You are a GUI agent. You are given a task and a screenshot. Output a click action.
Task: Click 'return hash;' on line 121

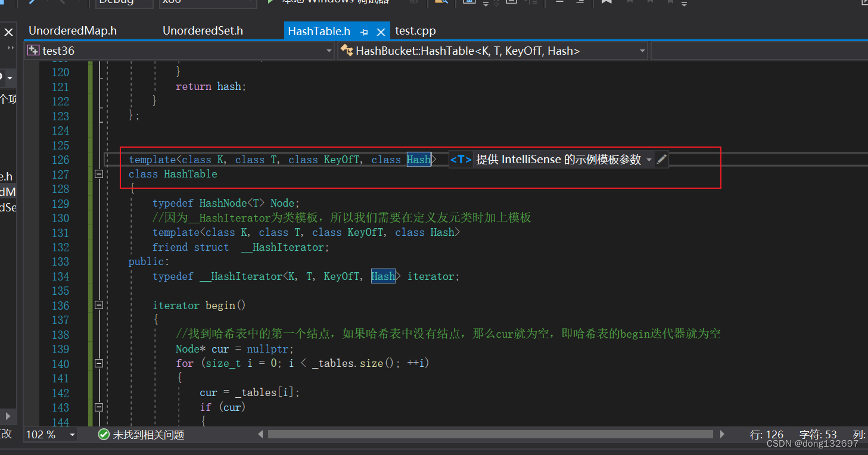click(x=211, y=87)
